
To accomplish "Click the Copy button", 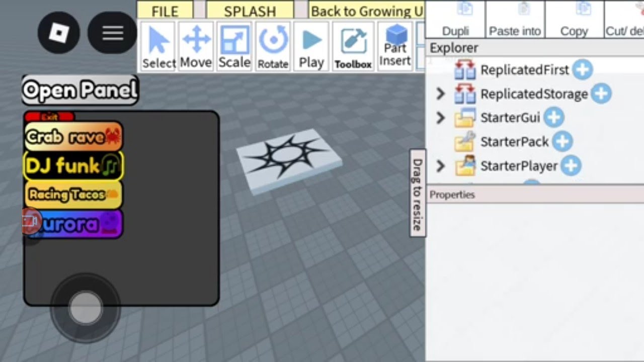I will tap(574, 19).
